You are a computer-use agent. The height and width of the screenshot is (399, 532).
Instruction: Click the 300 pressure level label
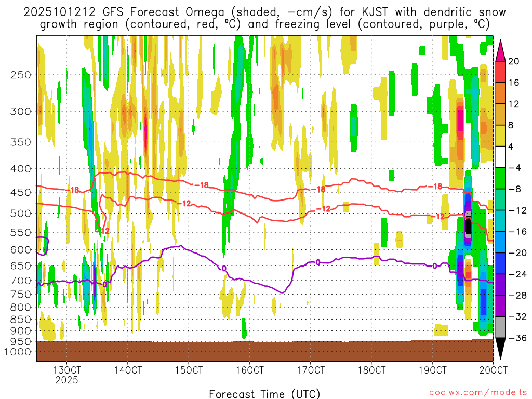point(21,111)
